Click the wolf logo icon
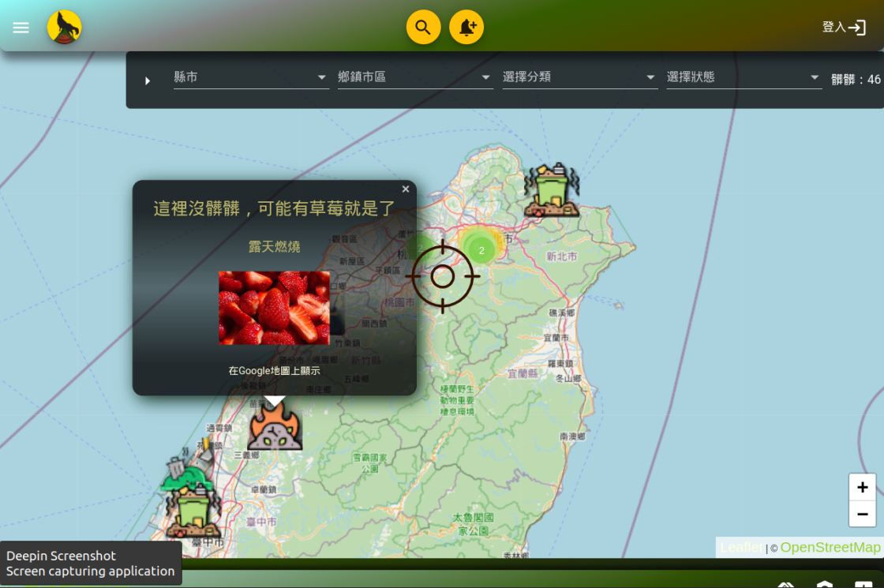The image size is (884, 588). click(64, 27)
